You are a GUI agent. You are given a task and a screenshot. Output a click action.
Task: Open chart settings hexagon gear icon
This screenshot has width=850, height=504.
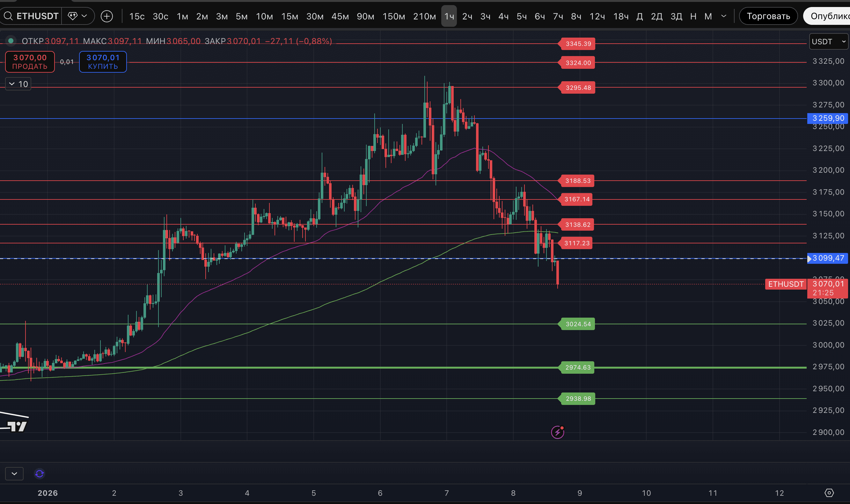pos(829,493)
